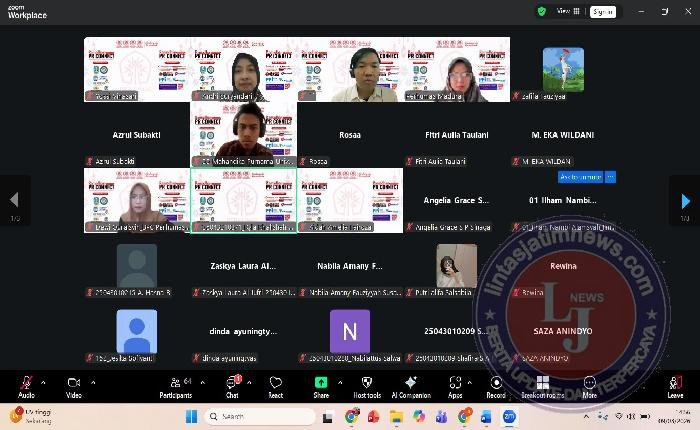700x430 pixels.
Task: Turn on camera with Video button
Action: point(73,385)
